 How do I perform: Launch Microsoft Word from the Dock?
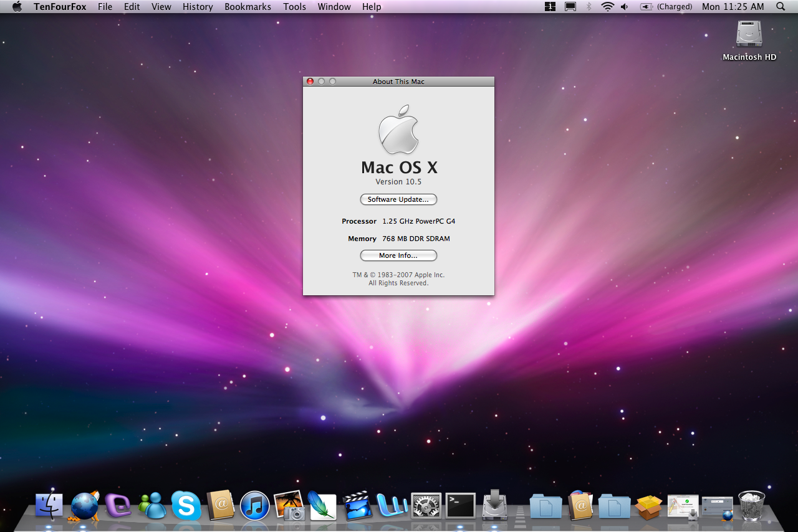(x=392, y=505)
